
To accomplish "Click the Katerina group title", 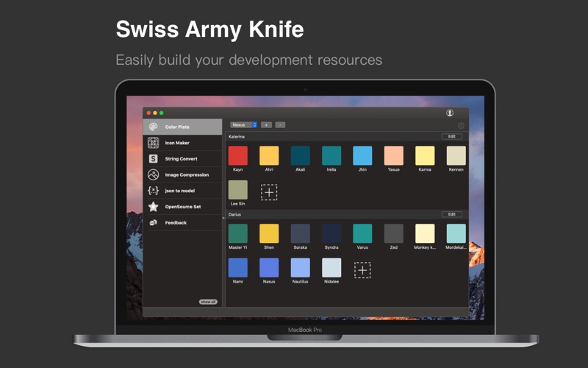I will (x=236, y=137).
